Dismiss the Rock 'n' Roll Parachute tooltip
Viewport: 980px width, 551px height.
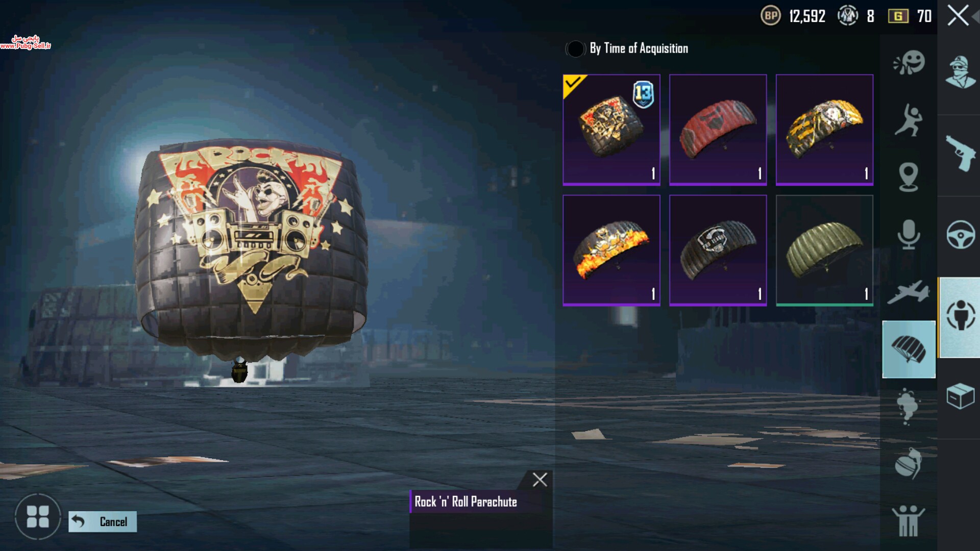click(540, 480)
